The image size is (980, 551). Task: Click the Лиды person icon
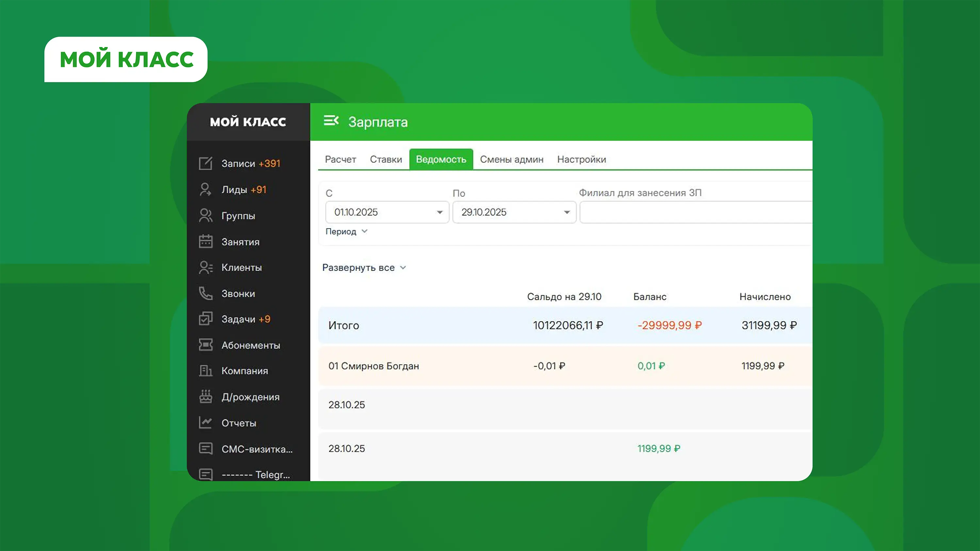click(205, 189)
